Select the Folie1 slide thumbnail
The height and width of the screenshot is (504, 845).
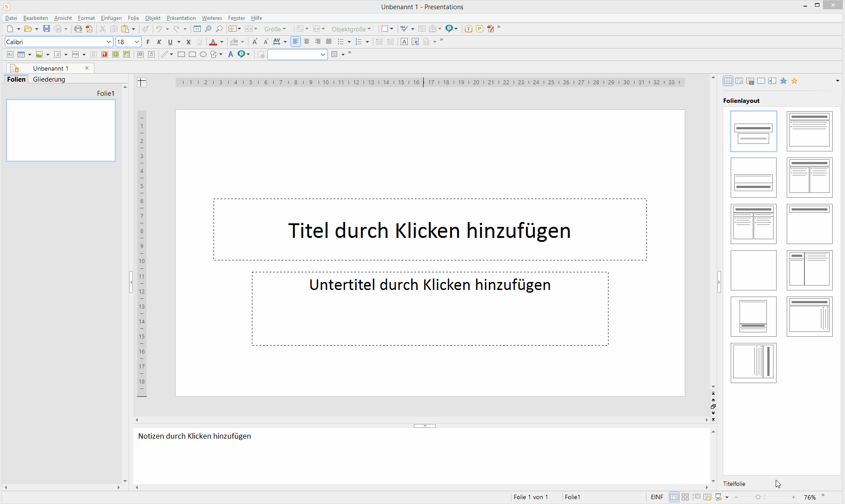61,130
